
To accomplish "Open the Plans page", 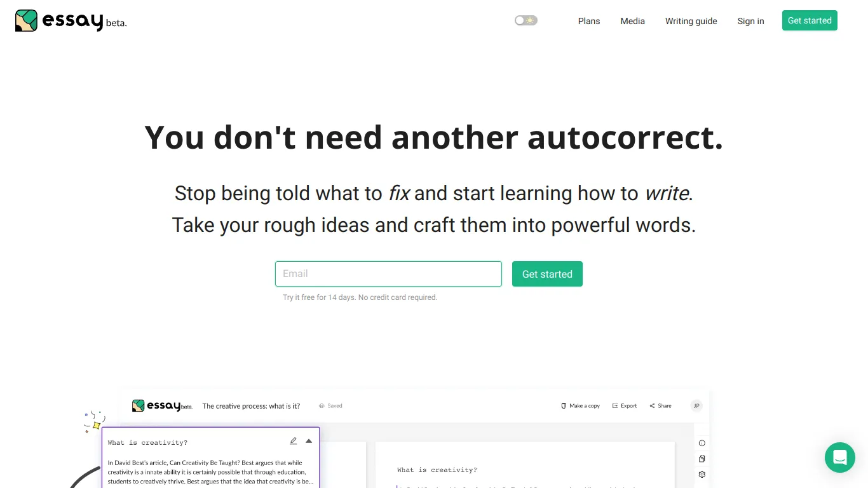I will click(589, 21).
